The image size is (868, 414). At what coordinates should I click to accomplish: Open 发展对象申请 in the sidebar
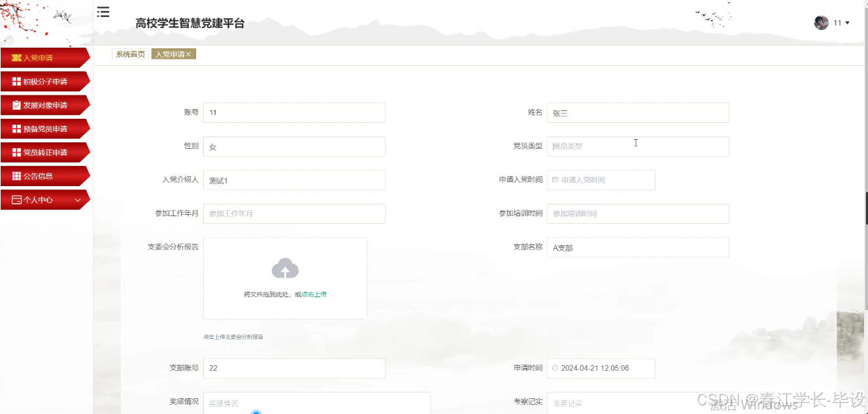pyautogui.click(x=44, y=105)
